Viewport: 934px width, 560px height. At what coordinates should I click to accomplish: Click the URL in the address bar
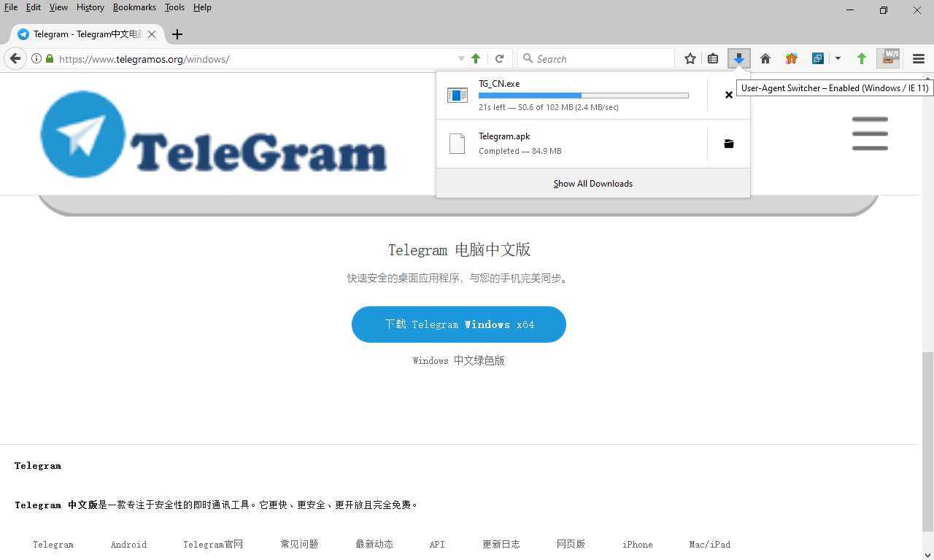(x=144, y=59)
